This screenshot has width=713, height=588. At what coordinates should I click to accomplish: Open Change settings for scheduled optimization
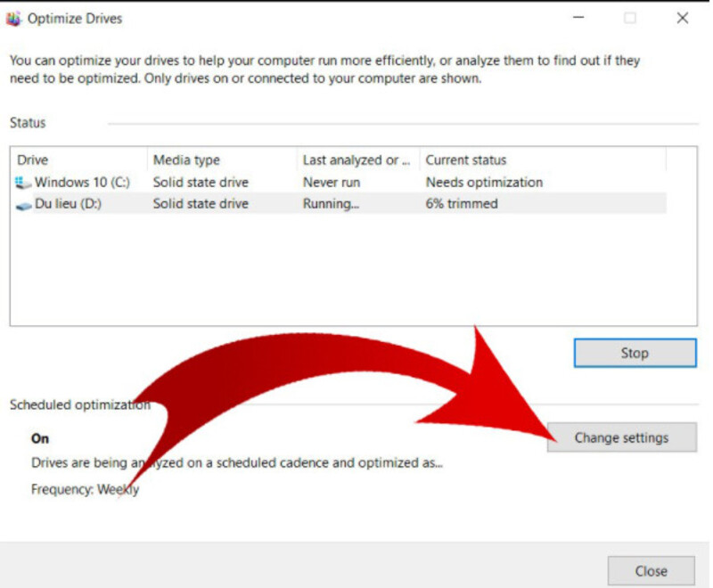[621, 437]
